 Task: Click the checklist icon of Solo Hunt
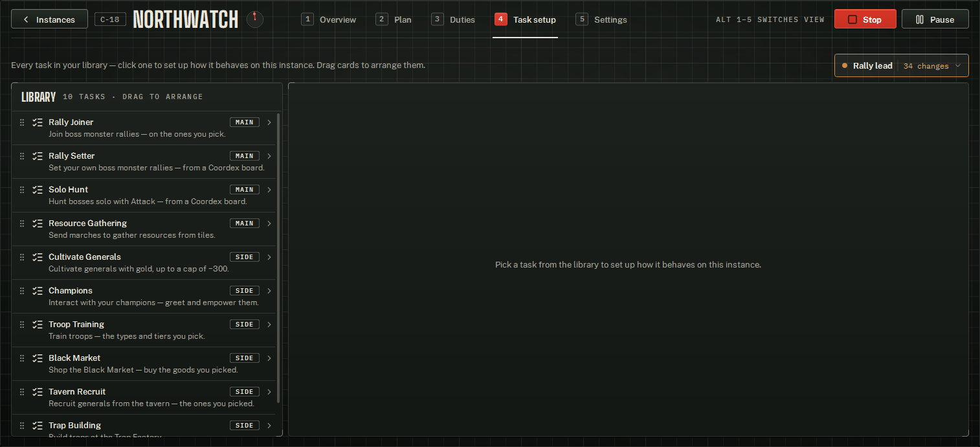(37, 189)
